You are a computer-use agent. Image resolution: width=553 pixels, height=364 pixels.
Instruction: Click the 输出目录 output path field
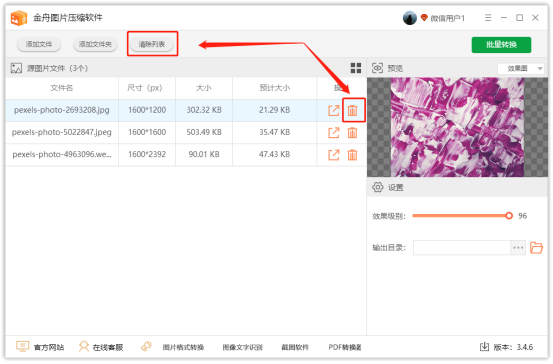(462, 248)
